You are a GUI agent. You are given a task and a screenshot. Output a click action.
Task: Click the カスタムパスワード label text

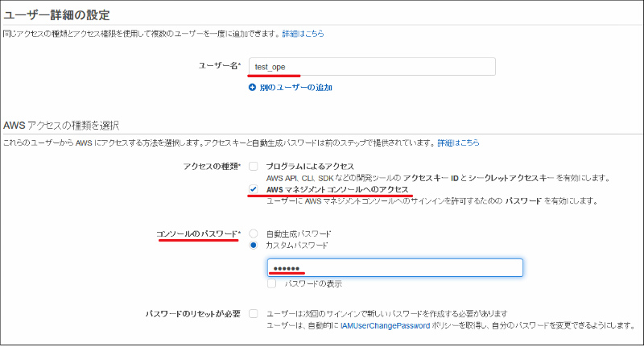(x=296, y=245)
